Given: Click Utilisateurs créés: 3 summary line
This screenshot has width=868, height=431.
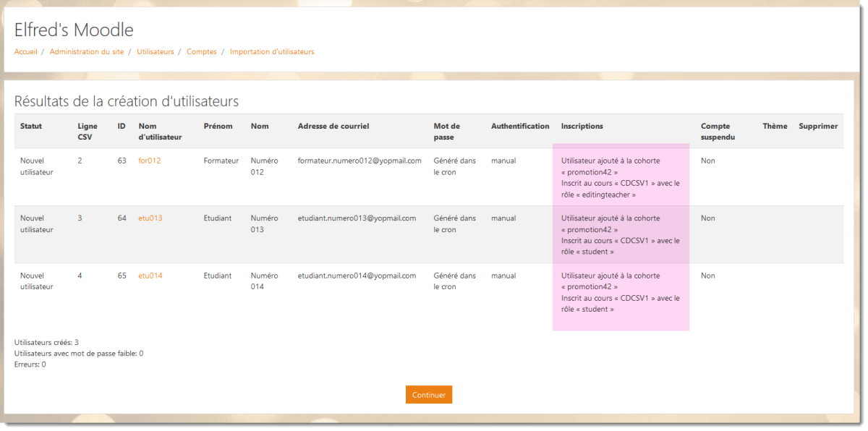Looking at the screenshot, I should pos(46,342).
